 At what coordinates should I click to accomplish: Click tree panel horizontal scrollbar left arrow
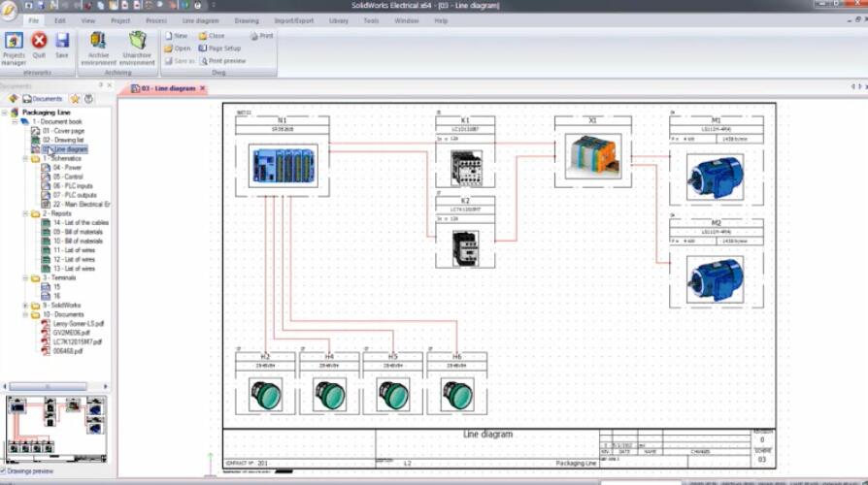5,387
